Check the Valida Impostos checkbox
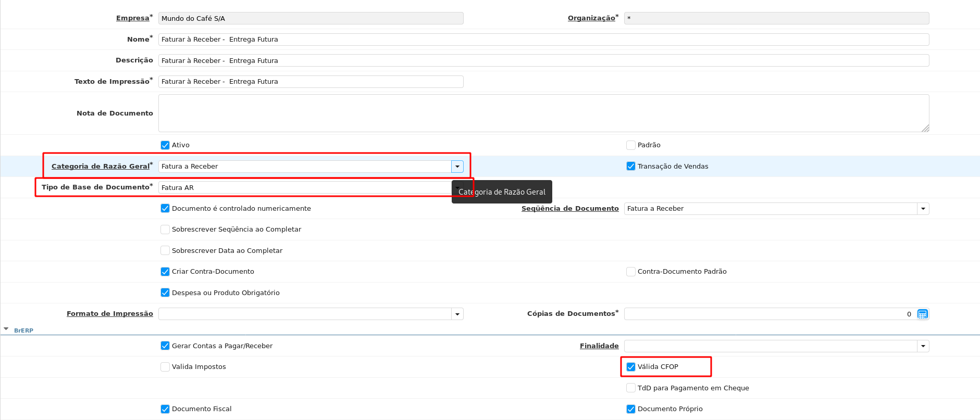 165,367
